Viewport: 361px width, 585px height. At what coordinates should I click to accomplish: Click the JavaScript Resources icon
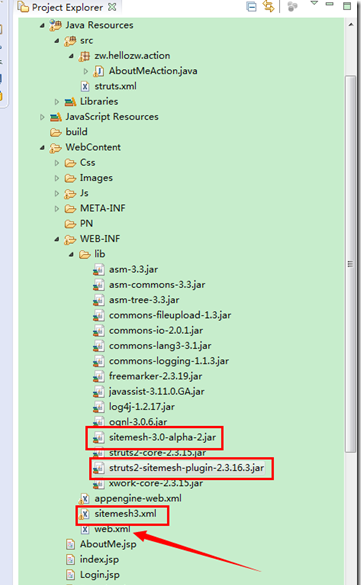pos(56,117)
